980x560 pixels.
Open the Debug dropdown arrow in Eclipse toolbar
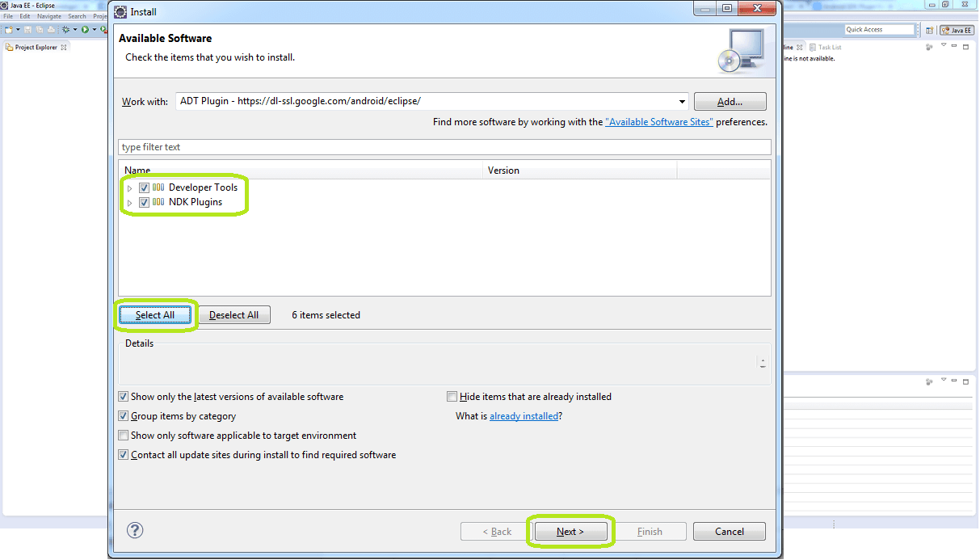pos(75,29)
